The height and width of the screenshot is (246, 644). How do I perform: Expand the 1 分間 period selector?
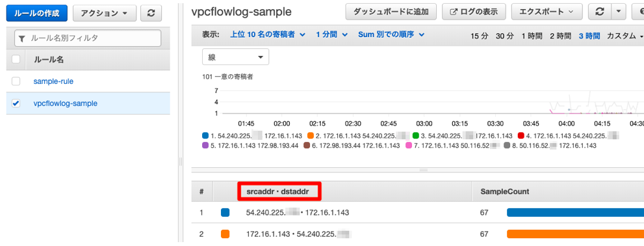coord(332,34)
